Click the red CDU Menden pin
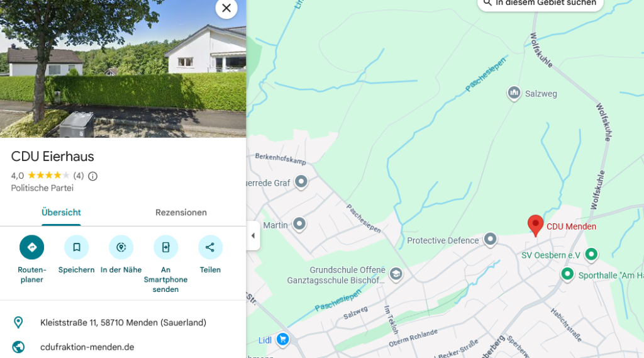Viewport: 644px width, 358px height. tap(535, 226)
